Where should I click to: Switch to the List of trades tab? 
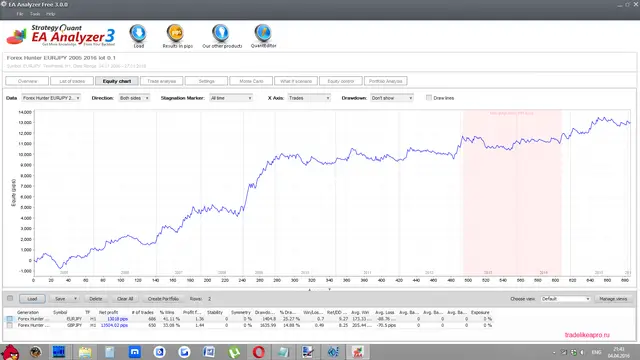click(72, 81)
